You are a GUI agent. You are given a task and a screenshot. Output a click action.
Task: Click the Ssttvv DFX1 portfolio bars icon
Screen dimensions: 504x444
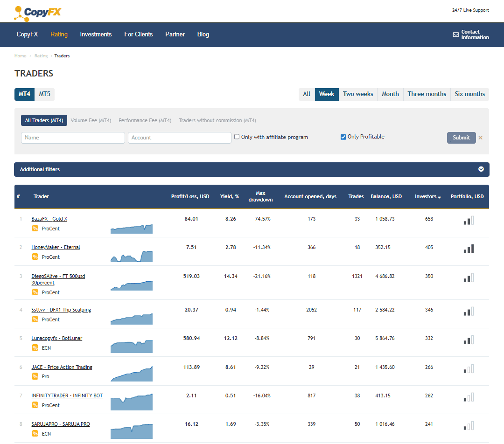[x=469, y=312]
